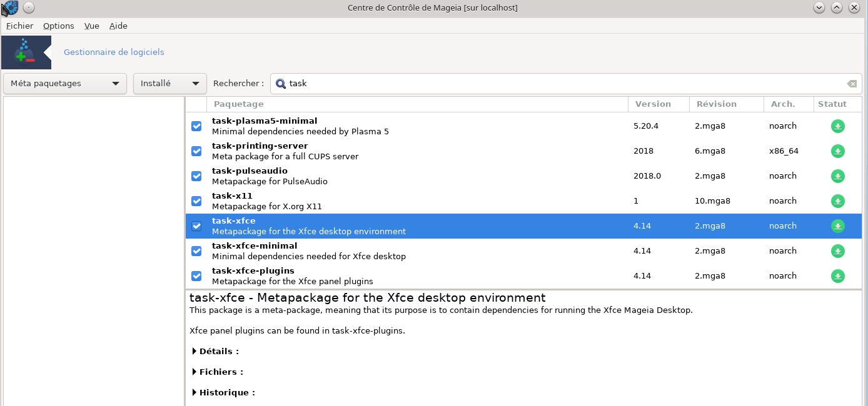Click status icon for task-xfce-minimal
Viewport: 868px width, 406px height.
click(x=837, y=251)
